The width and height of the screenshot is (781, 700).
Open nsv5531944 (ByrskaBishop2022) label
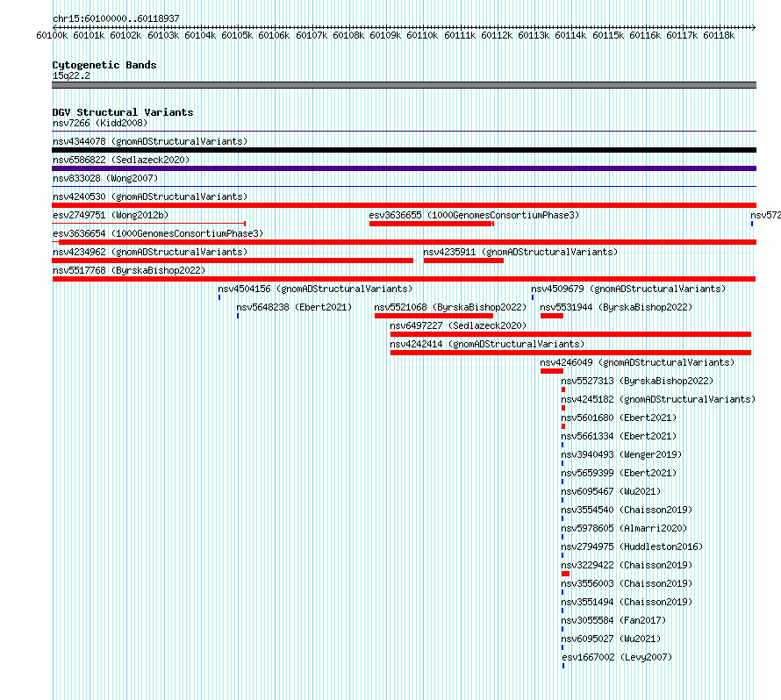point(616,307)
